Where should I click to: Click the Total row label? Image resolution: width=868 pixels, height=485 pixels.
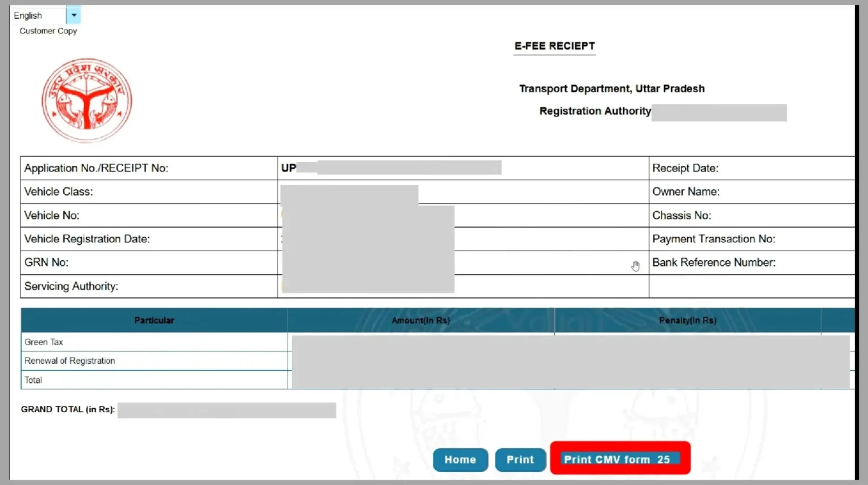(x=33, y=380)
